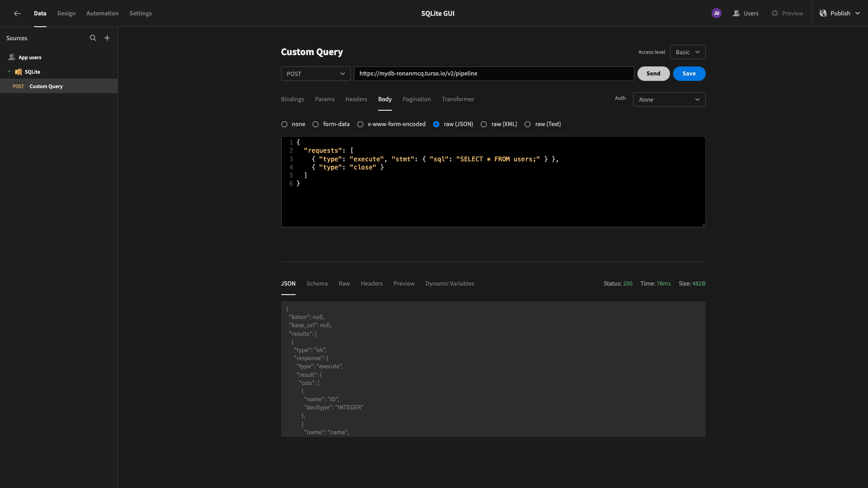Go back using the arrow icon
Viewport: 868px width, 488px height.
[x=17, y=14]
